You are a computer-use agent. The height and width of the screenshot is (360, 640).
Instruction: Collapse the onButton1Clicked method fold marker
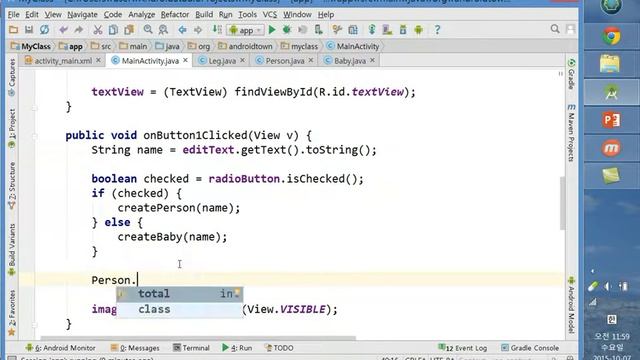click(x=35, y=136)
